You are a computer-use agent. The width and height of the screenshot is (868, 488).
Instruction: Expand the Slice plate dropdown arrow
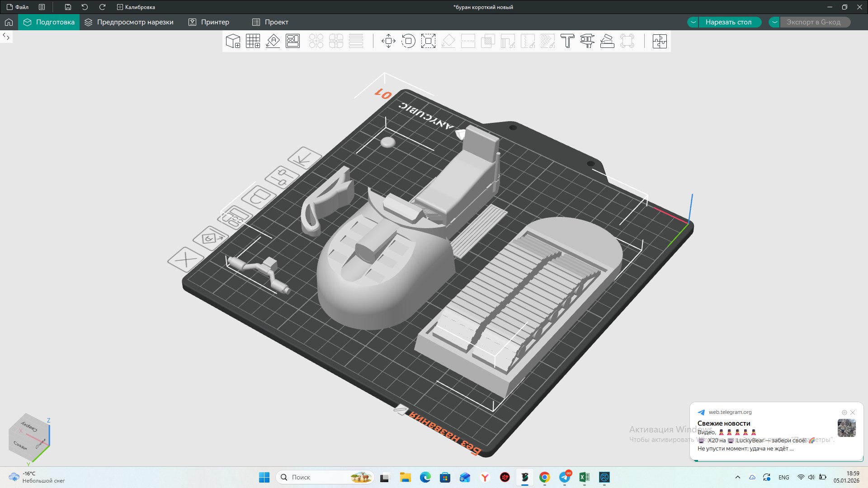point(693,22)
